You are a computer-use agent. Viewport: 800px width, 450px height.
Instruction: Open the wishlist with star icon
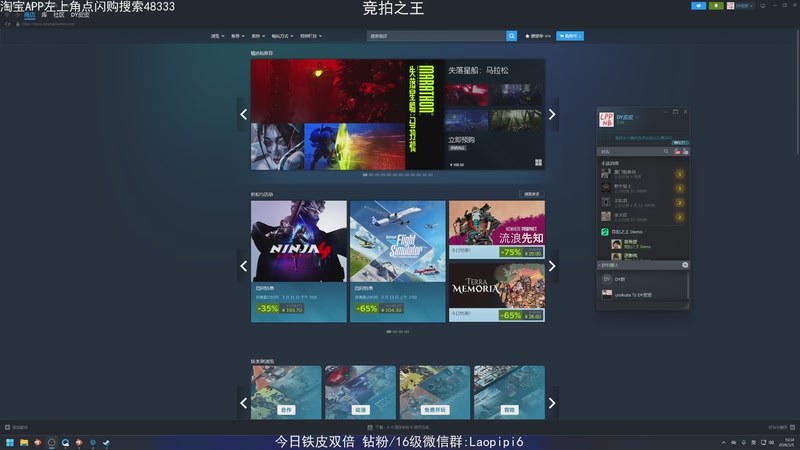pyautogui.click(x=538, y=36)
